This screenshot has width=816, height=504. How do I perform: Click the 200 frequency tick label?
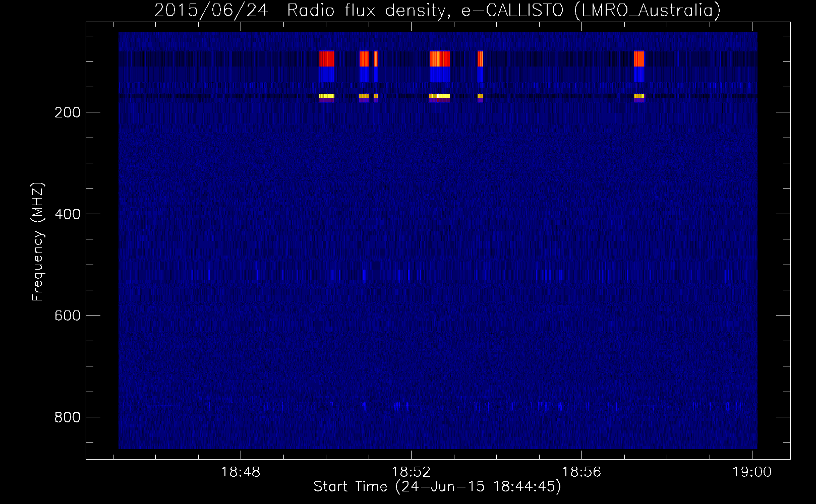point(68,112)
